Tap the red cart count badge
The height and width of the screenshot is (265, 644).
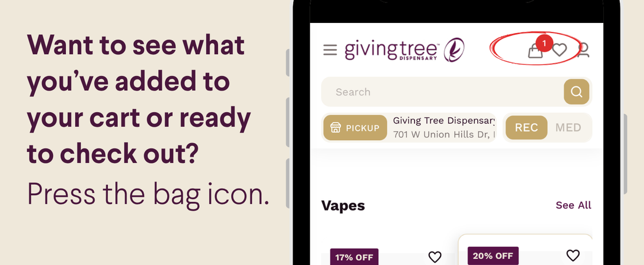click(544, 42)
